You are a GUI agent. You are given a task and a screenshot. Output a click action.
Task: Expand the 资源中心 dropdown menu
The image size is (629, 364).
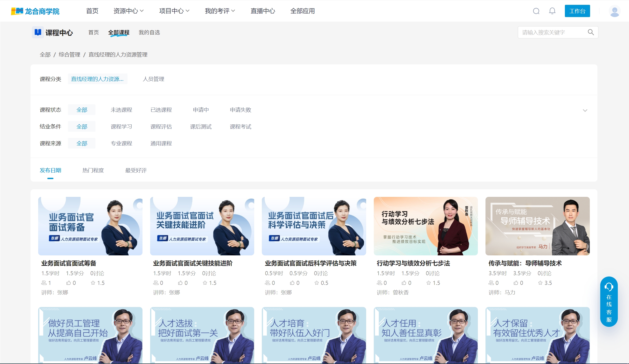(128, 11)
